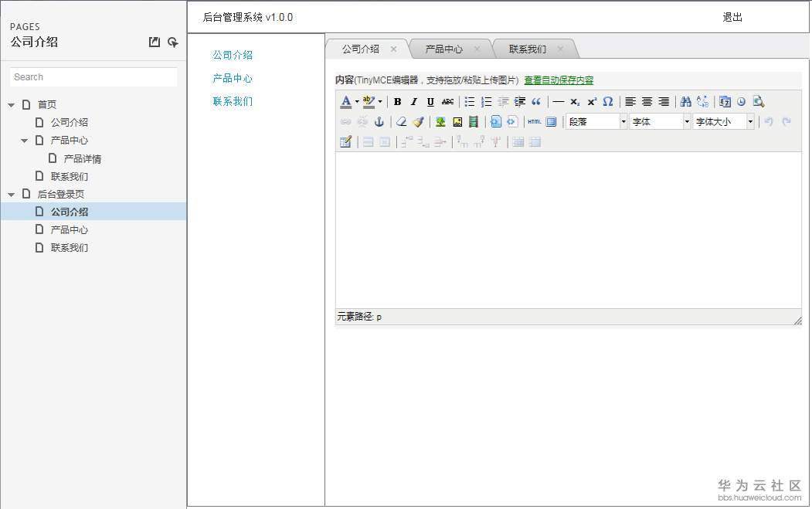Switch to the 产品中心 tab
812x509 pixels.
coord(443,49)
